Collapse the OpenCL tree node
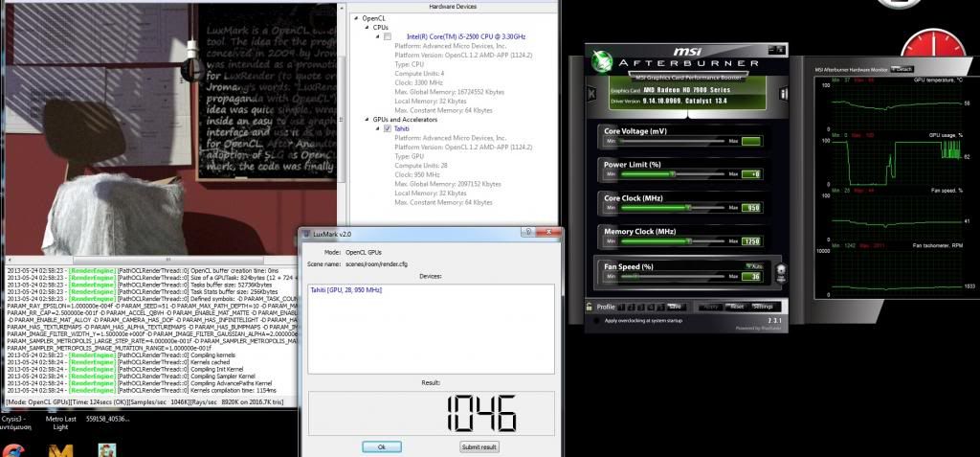980x457 pixels. click(x=357, y=18)
